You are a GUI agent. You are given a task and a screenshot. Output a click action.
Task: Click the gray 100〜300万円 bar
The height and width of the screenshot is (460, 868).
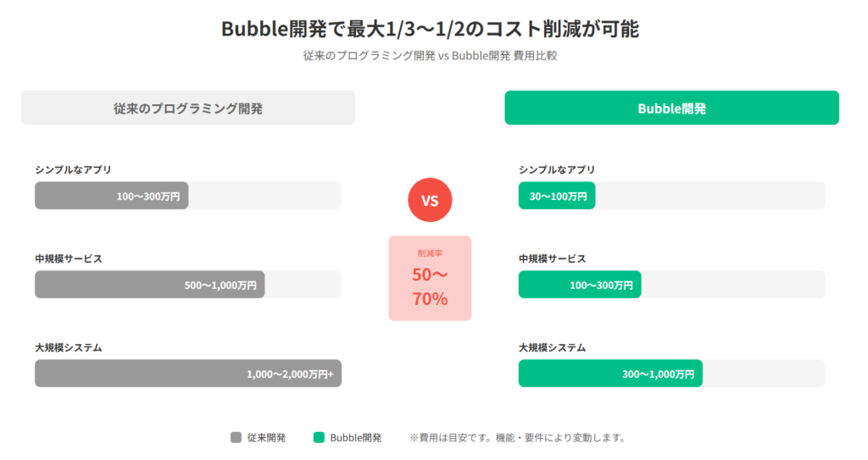pos(112,196)
